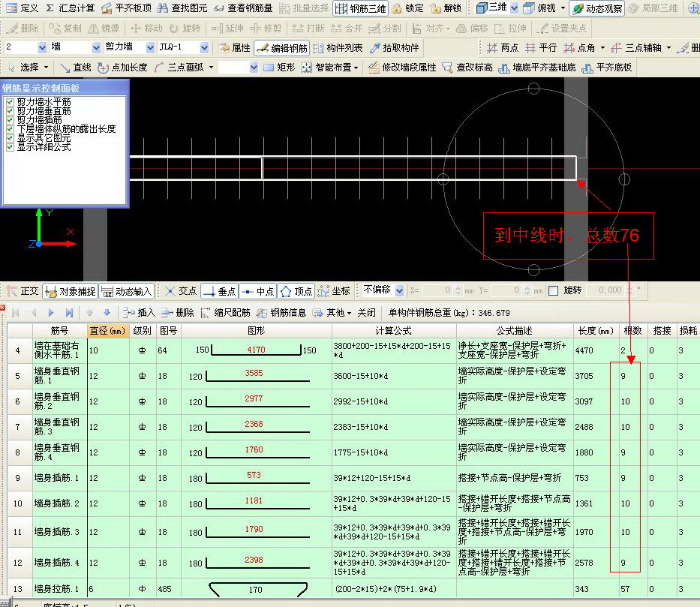The height and width of the screenshot is (607, 700).
Task: Click the 直径(mm) column header
Action: pos(107,331)
